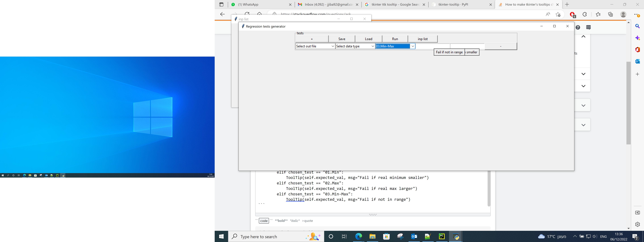Switch to the tkinter-tooltip PyPI tab
Image resolution: width=644 pixels, height=242 pixels.
(x=462, y=4)
